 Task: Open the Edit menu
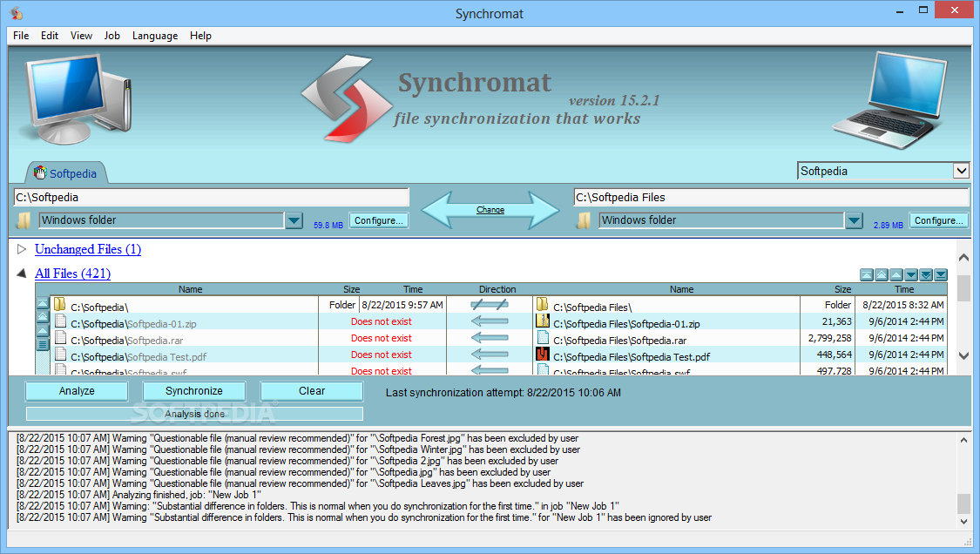(x=50, y=36)
